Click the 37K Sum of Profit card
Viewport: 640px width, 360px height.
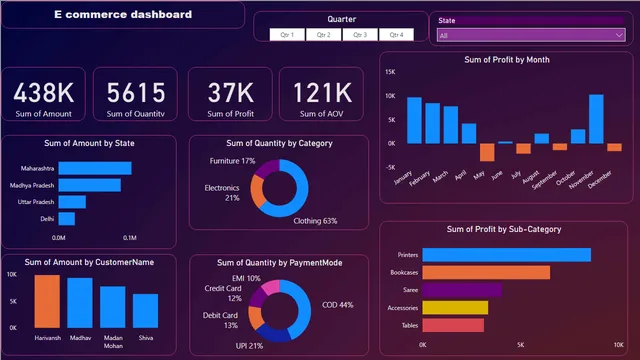click(230, 94)
